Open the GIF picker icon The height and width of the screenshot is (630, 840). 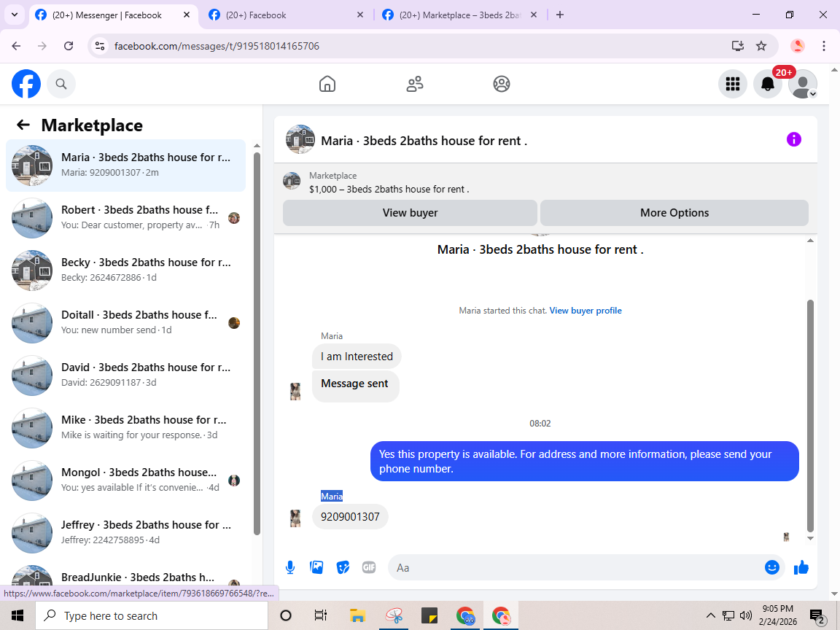[368, 567]
